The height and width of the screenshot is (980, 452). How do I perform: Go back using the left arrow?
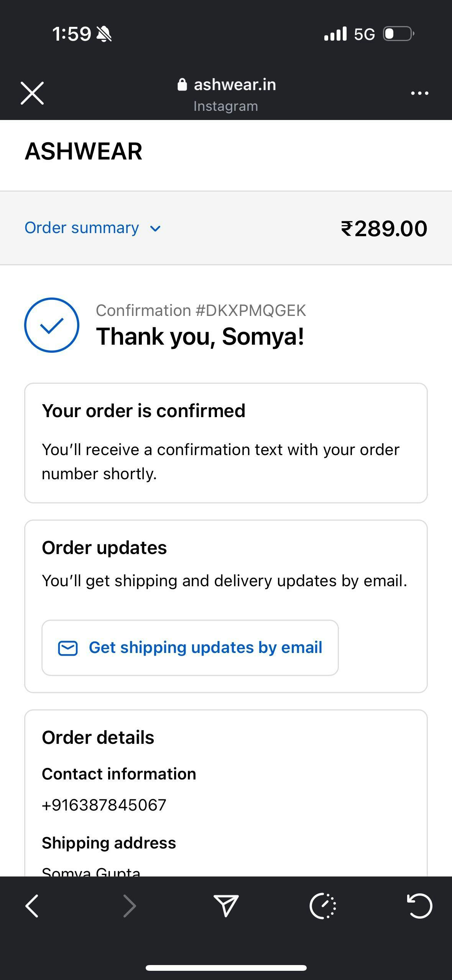coord(32,906)
